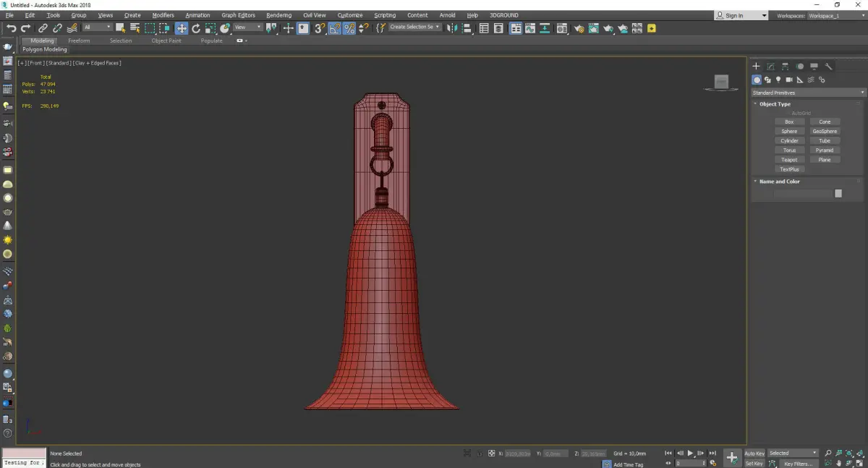
Task: Open the Standard Primitives dropdown
Action: [808, 93]
